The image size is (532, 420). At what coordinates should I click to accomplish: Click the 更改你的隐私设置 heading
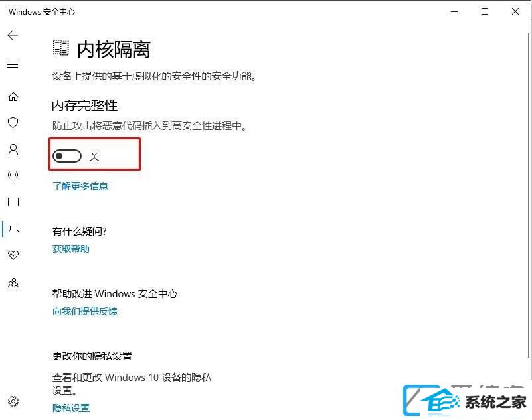[92, 356]
